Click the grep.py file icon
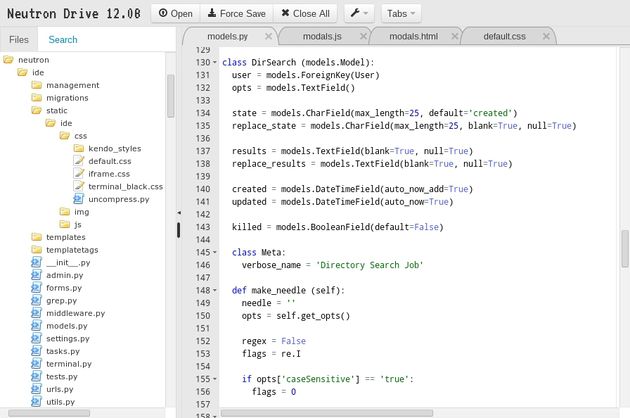This screenshot has height=418, width=630. [x=37, y=301]
